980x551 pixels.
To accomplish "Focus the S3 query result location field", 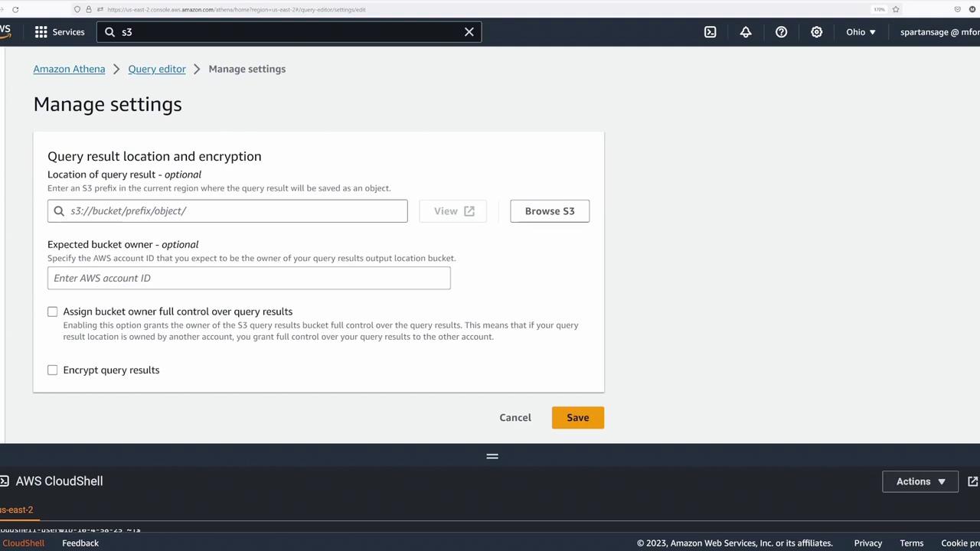I will (x=227, y=211).
